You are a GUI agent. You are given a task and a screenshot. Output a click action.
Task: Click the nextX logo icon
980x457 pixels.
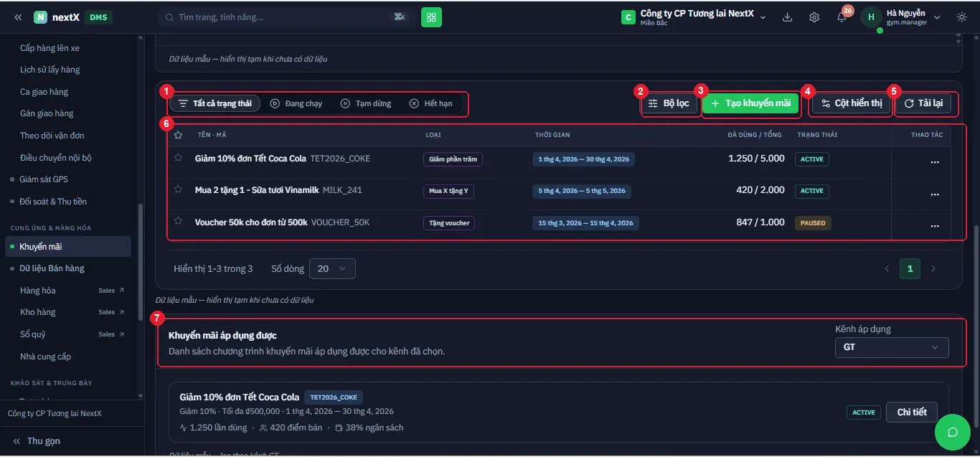tap(40, 17)
